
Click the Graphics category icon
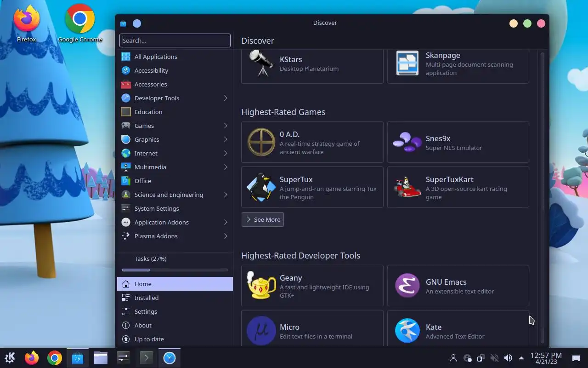point(126,139)
